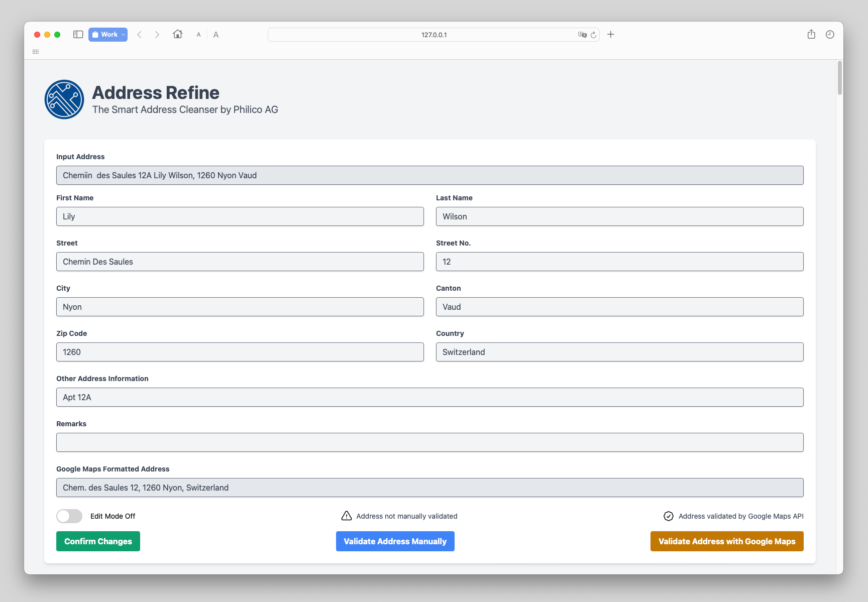Click the Address Refine circuit logo
The image size is (868, 602).
(x=64, y=99)
